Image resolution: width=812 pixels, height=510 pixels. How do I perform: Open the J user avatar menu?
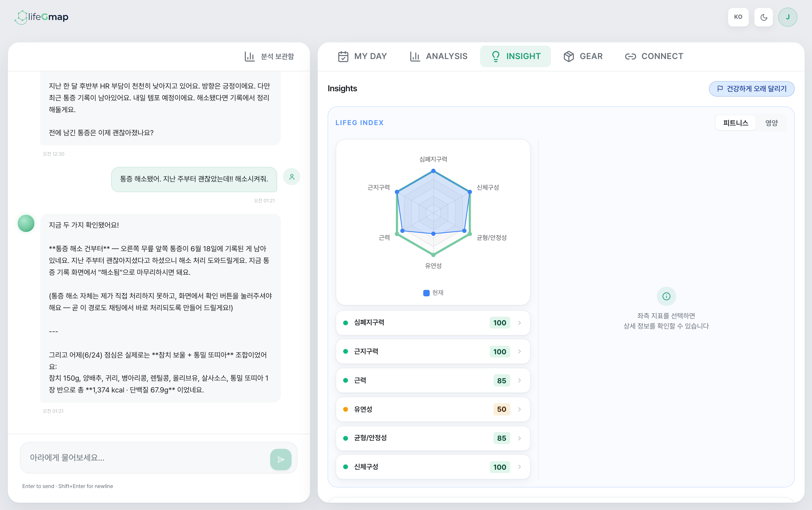(788, 17)
